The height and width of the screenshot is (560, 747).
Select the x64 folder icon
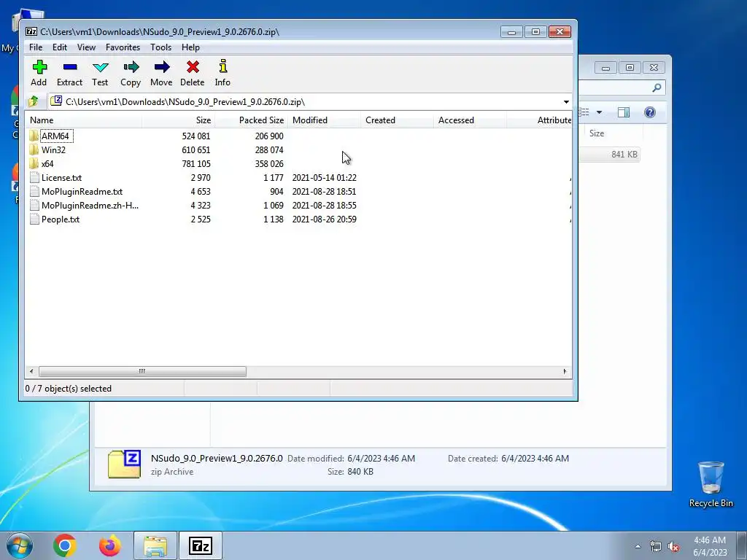(x=34, y=164)
